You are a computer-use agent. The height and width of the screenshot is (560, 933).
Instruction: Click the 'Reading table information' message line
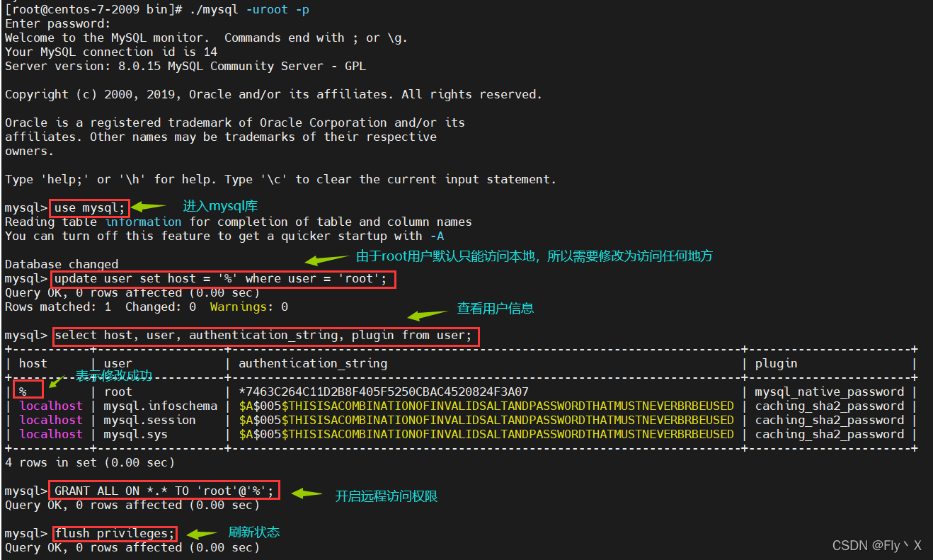point(239,222)
